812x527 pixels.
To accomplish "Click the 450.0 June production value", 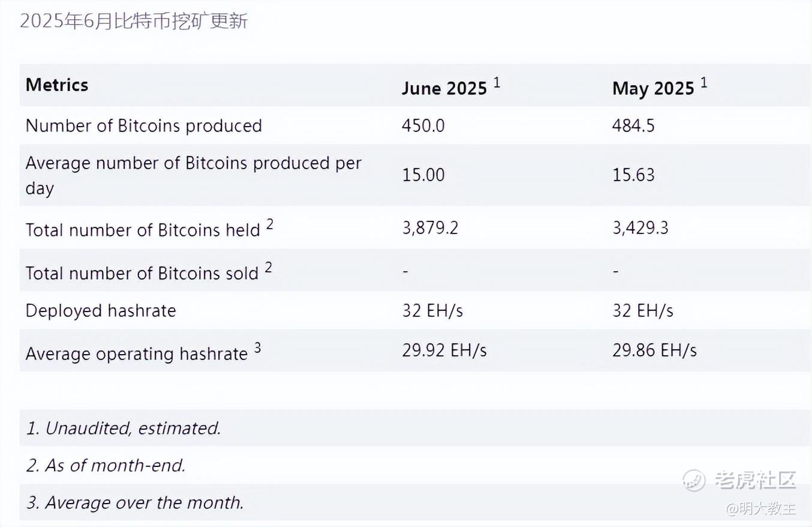I will 423,125.
